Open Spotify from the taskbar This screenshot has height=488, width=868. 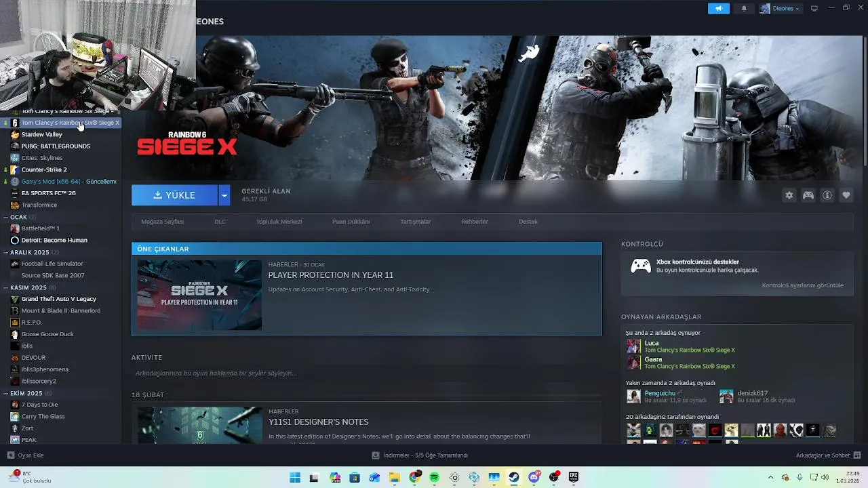click(434, 478)
